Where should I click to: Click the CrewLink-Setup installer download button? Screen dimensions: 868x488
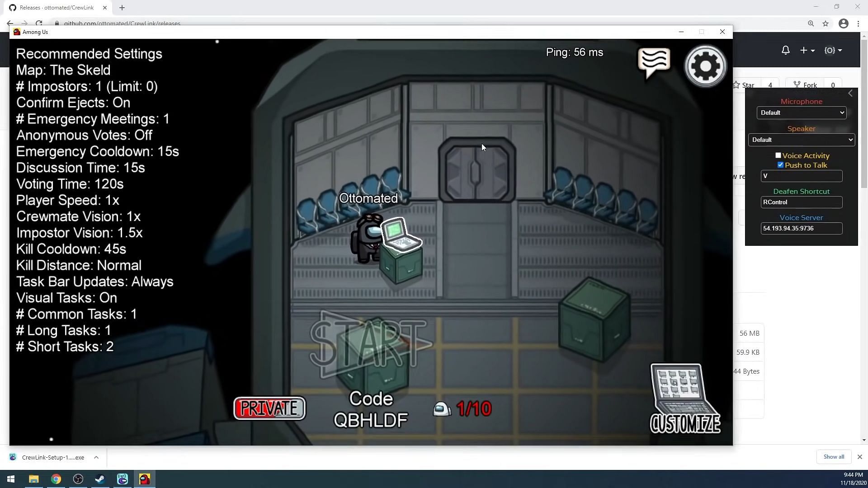tap(53, 457)
